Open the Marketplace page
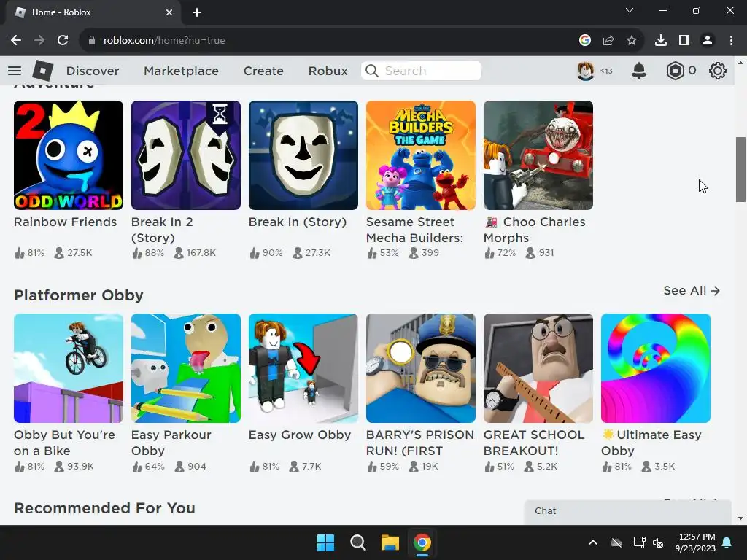The image size is (747, 560). 181,71
